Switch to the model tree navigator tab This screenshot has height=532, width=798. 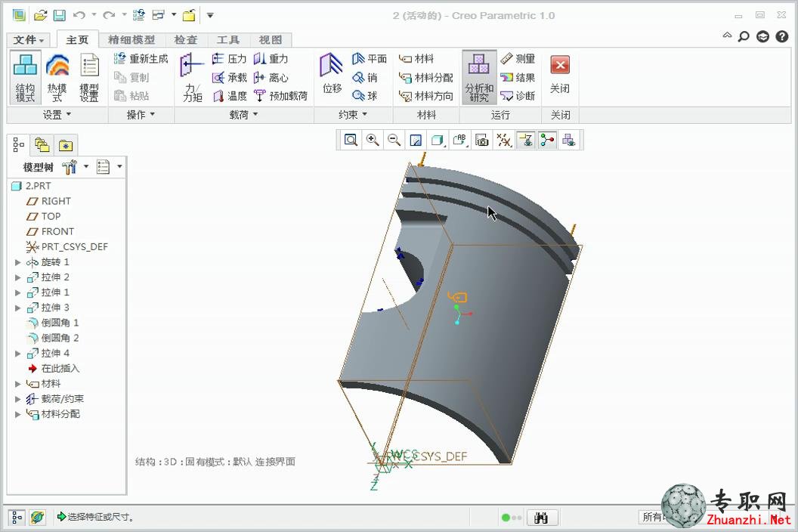coord(18,145)
